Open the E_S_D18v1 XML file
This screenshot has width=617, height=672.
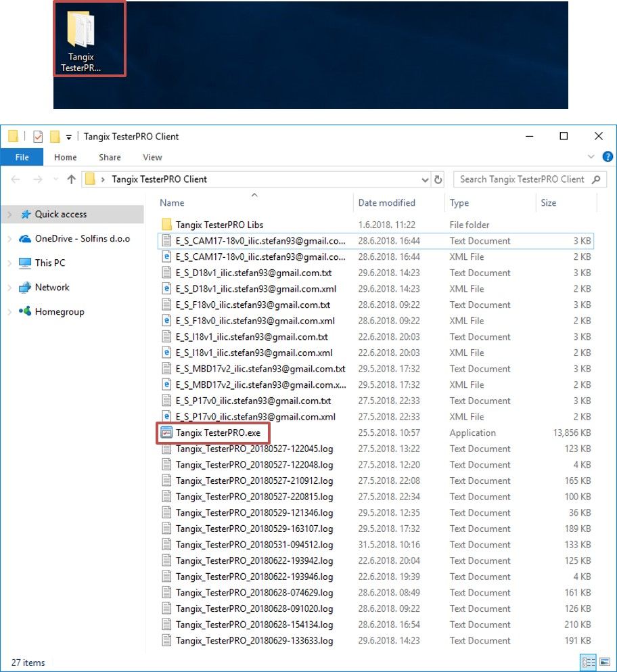click(232, 288)
